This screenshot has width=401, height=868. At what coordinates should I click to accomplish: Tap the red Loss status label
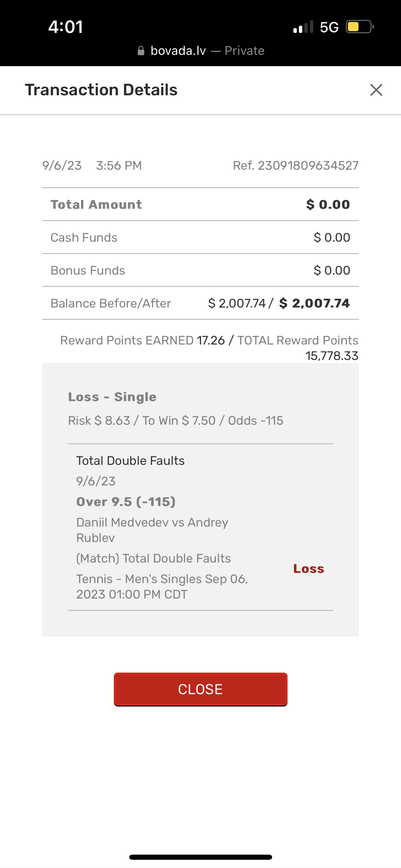coord(308,569)
